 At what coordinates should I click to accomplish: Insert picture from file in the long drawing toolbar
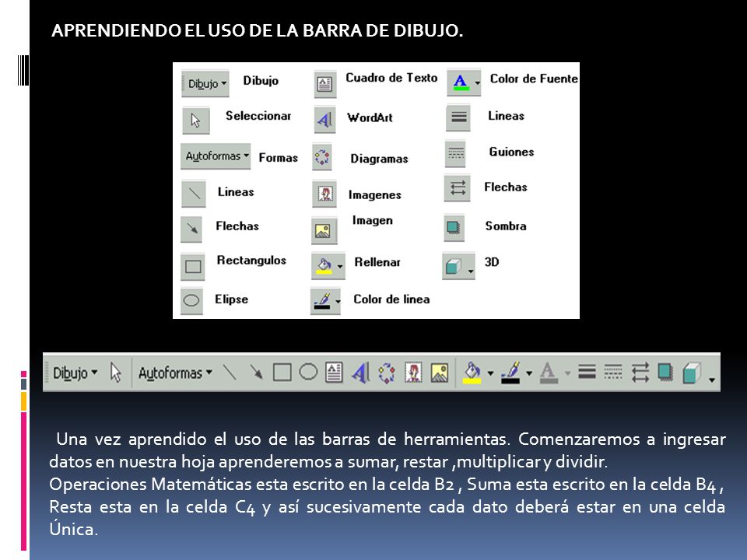439,373
